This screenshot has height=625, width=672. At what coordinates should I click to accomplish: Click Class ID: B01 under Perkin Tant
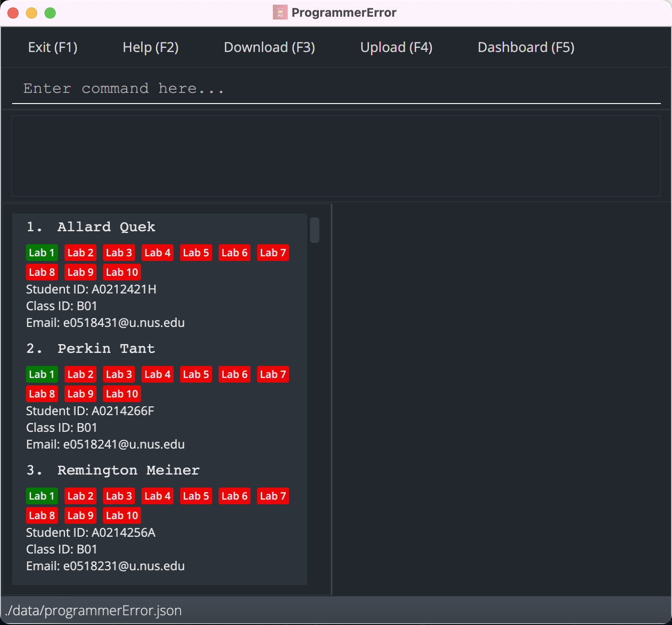62,428
